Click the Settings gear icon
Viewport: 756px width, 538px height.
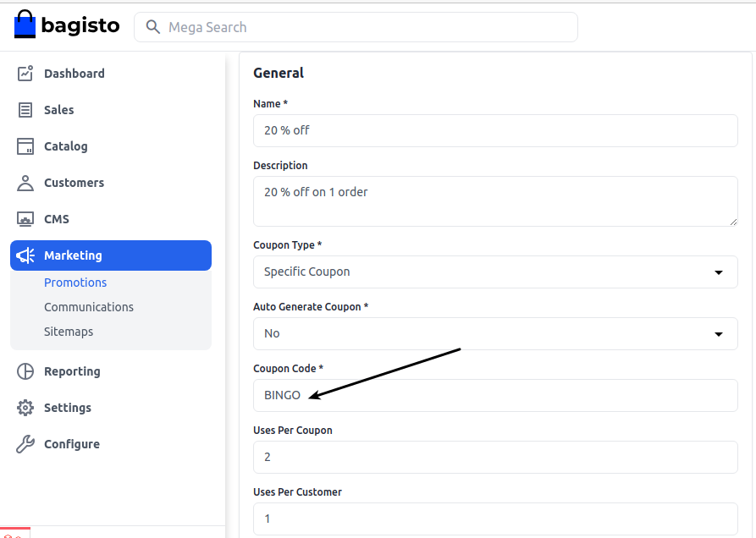25,408
